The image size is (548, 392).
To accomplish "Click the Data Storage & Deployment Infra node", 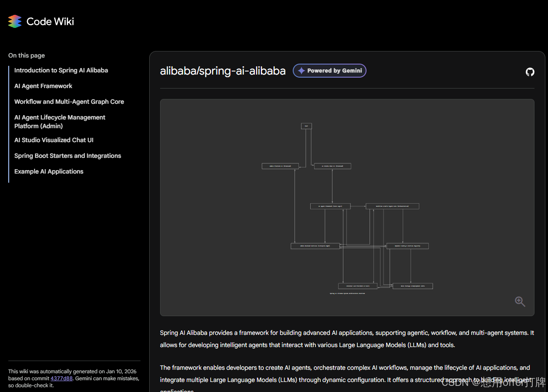I will click(x=413, y=286).
